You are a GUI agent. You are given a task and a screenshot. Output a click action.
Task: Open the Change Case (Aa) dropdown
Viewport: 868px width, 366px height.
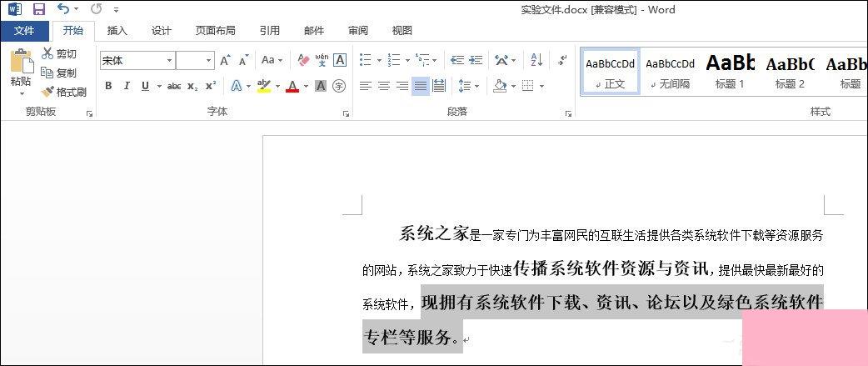[272, 60]
